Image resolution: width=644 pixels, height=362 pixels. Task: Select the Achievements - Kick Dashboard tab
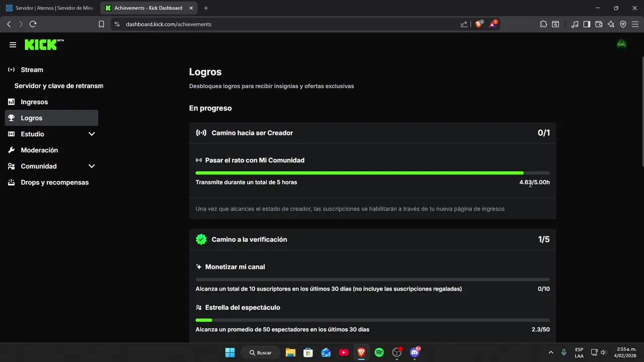[x=149, y=8]
